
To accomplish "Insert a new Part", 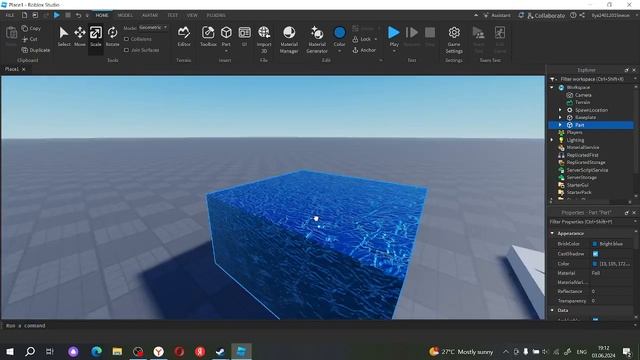I will (226, 36).
